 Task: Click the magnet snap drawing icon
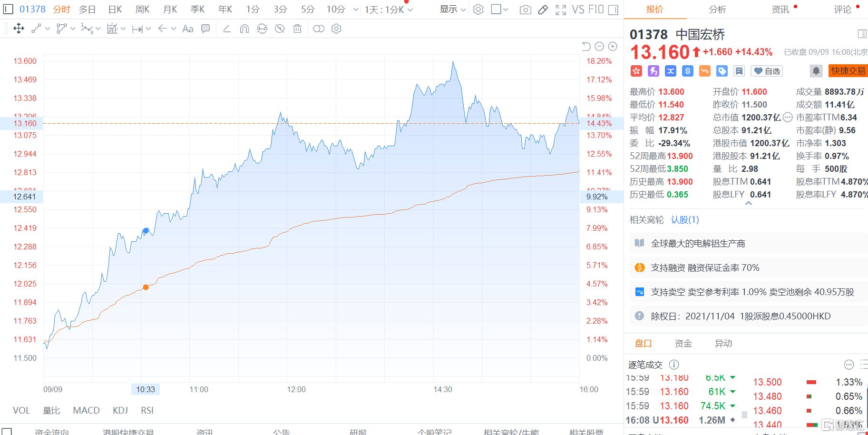(x=244, y=29)
